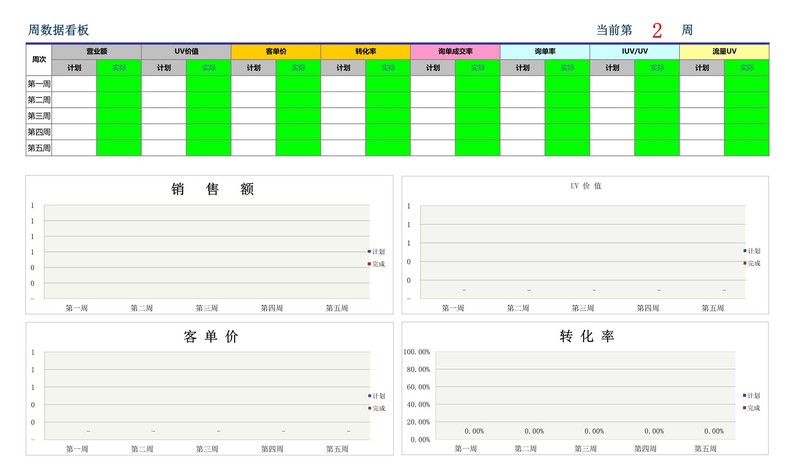The height and width of the screenshot is (464, 800).
Task: Click 计划 legend entry in 转化率 chart
Action: point(752,396)
